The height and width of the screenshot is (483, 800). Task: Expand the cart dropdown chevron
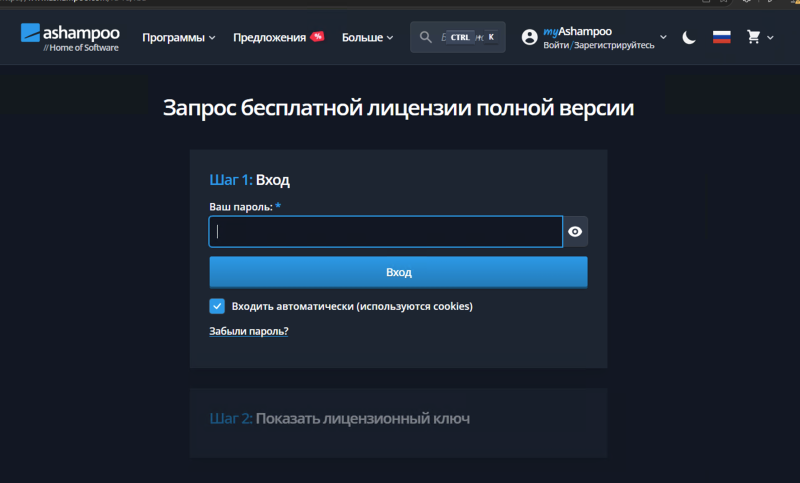(770, 37)
